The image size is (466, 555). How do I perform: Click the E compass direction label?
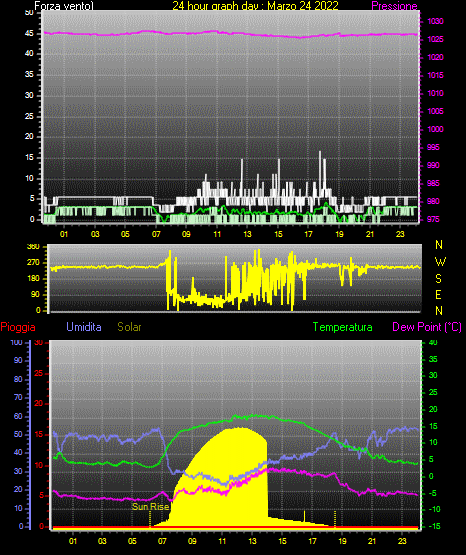tap(438, 294)
